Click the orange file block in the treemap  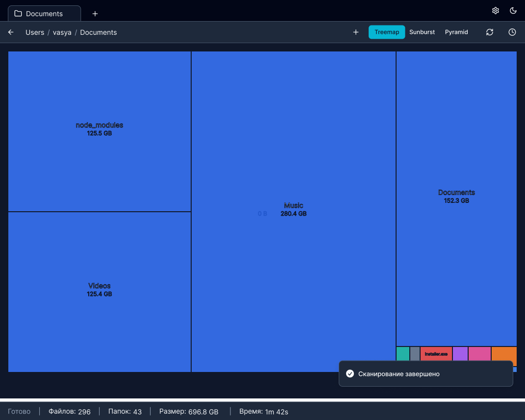[505, 353]
